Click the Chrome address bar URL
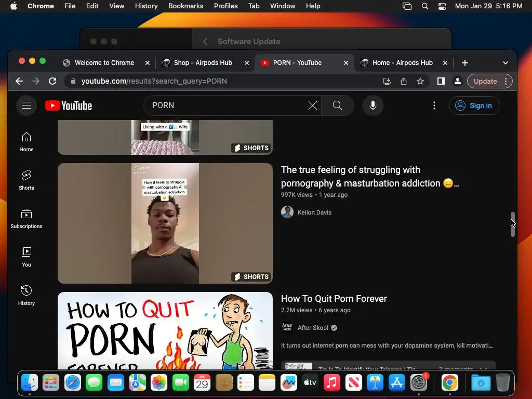The image size is (532, 399). pyautogui.click(x=154, y=81)
